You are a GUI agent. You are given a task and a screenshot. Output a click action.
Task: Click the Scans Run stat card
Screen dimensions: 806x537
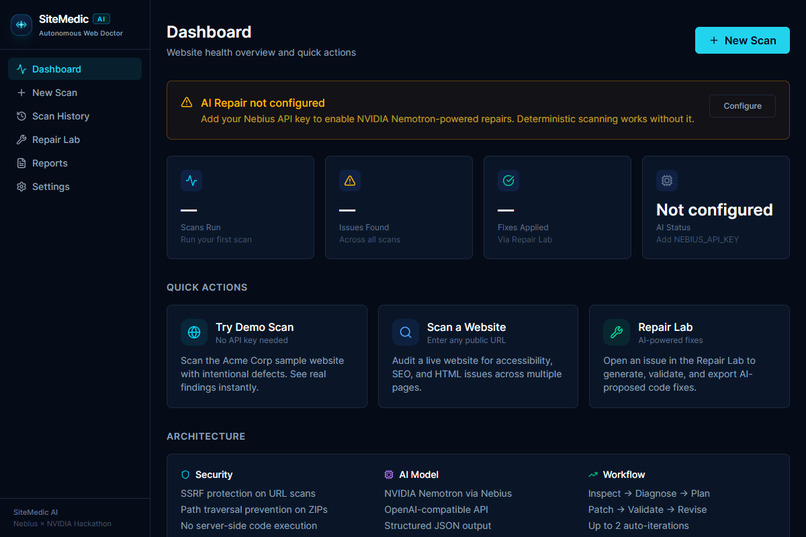240,208
